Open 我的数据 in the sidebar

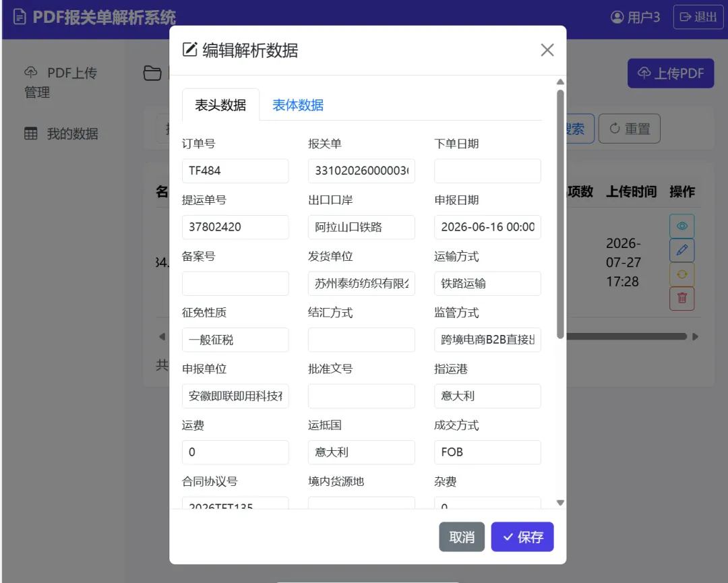61,133
